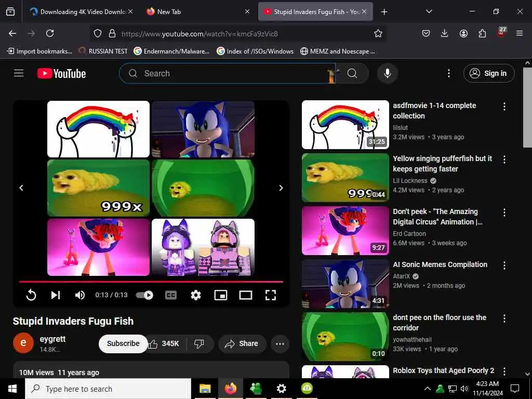Open more actions ellipsis below video
532x399 pixels.
coord(280,344)
